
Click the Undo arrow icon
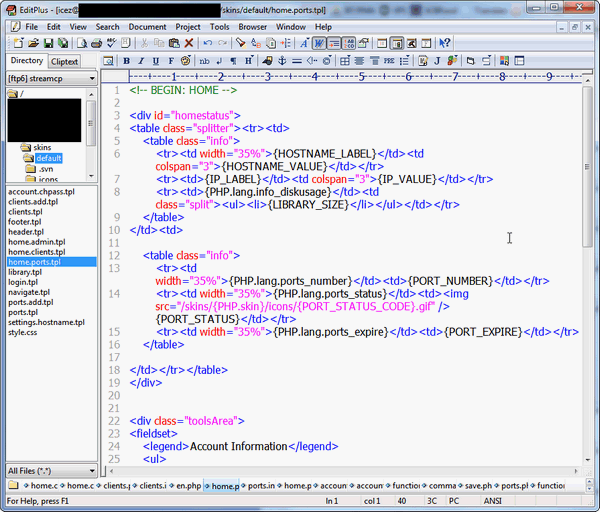[x=207, y=43]
